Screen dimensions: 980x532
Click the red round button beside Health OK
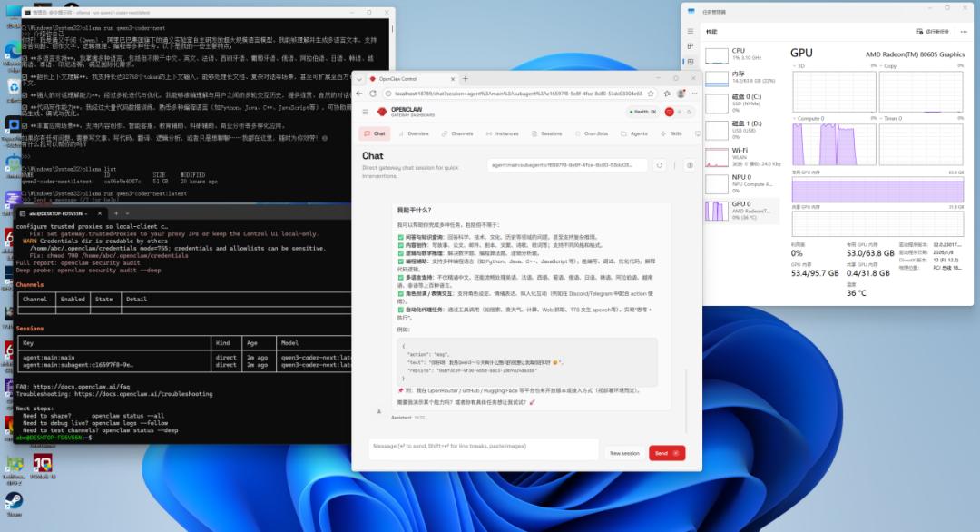pyautogui.click(x=669, y=112)
